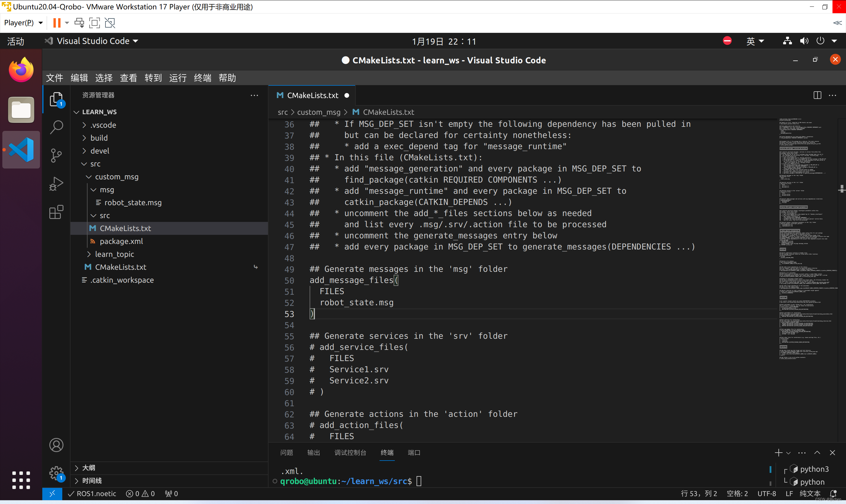Open the Extensions view
This screenshot has width=846, height=504.
click(x=56, y=212)
